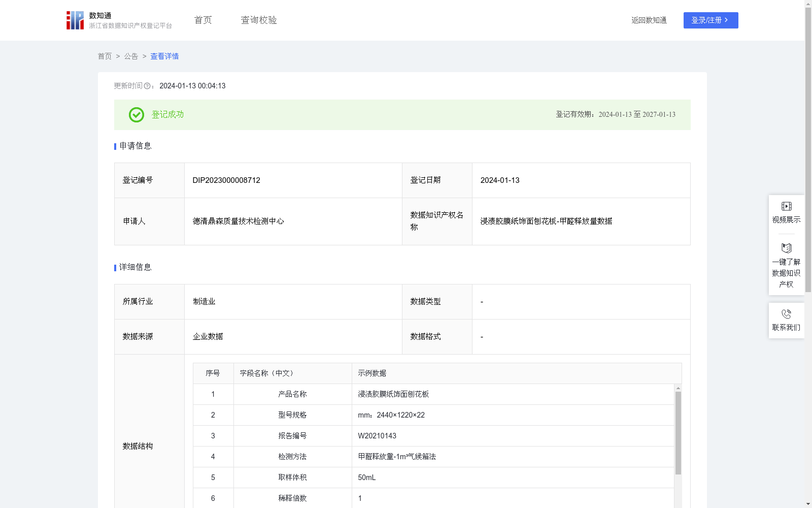Select registration number DIP2023000008712

[x=226, y=180]
